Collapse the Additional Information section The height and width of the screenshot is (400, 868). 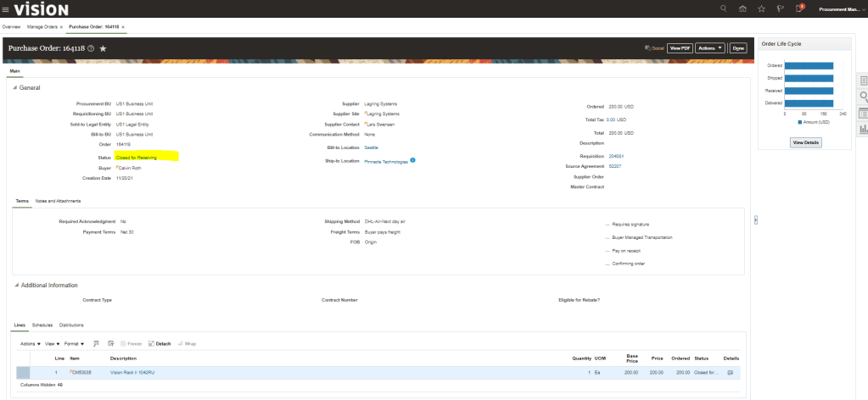coord(15,286)
